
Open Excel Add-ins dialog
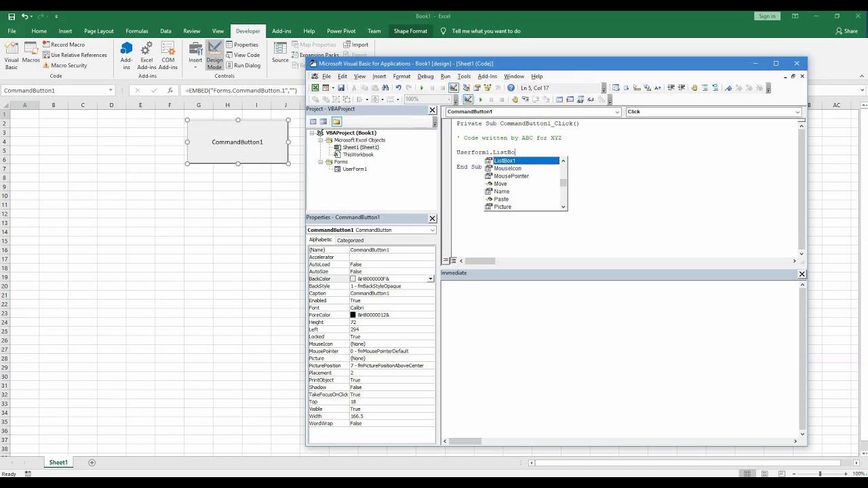[x=146, y=54]
